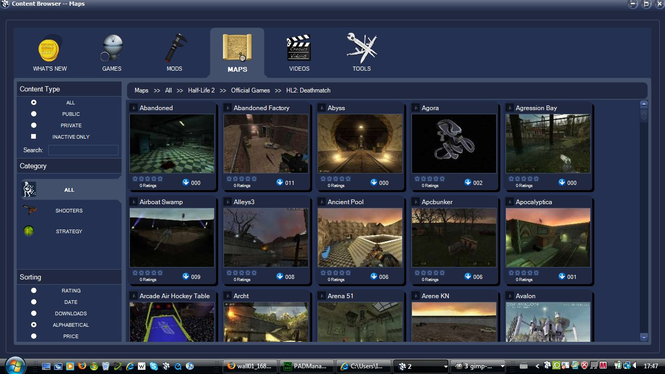Click the Agora download icon
The height and width of the screenshot is (374, 665).
tap(468, 182)
